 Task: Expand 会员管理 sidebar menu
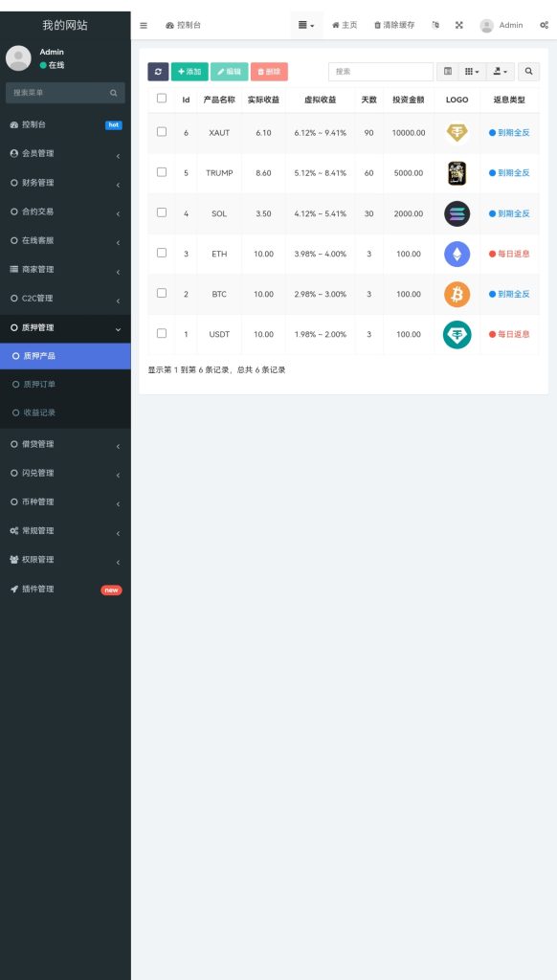66,154
